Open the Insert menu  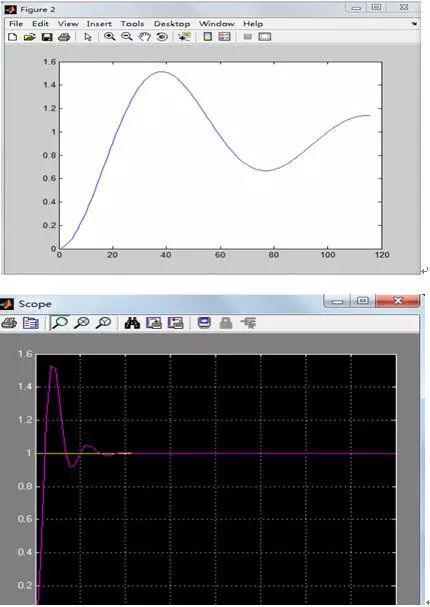99,24
